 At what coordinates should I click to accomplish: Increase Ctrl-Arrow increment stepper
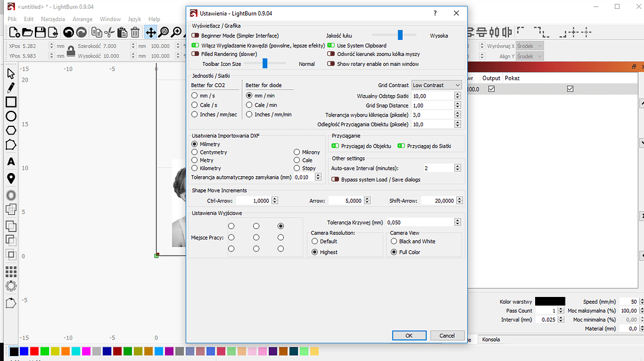[275, 199]
